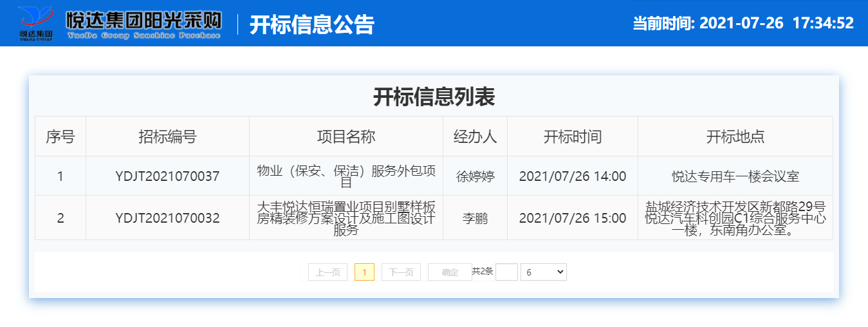The height and width of the screenshot is (327, 868).
Task: Click the current time display in header
Action: point(743,23)
